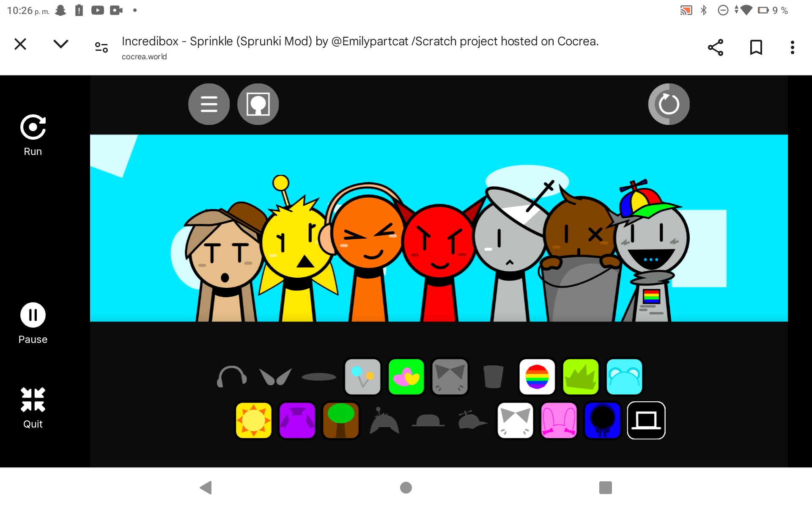
Task: Pick the gray cat face icon
Action: tap(450, 376)
